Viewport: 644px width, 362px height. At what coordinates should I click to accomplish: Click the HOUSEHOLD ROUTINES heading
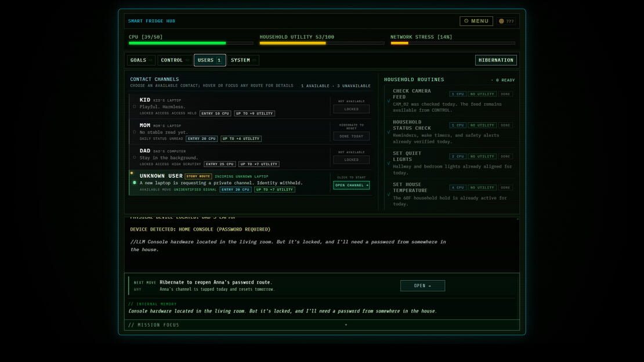point(414,79)
